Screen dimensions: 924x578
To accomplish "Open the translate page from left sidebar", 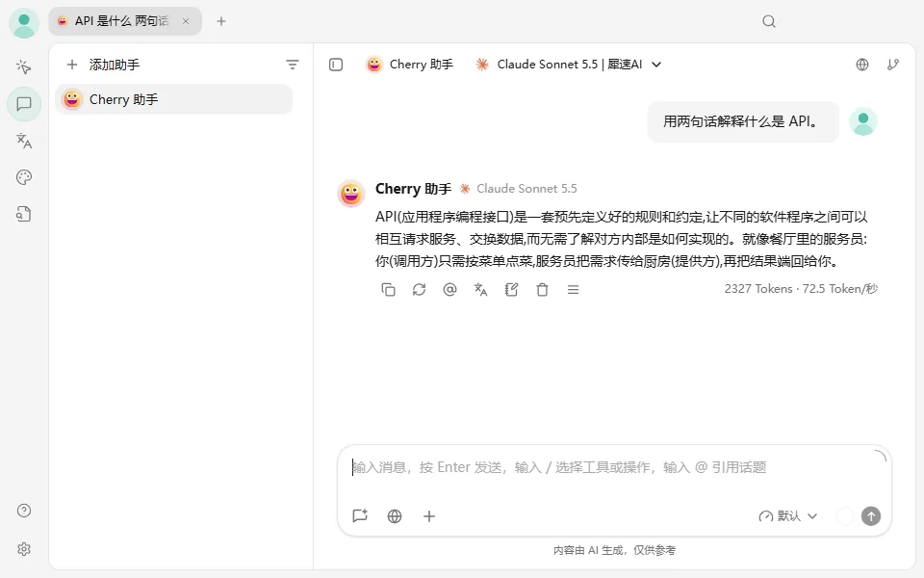I will click(24, 141).
